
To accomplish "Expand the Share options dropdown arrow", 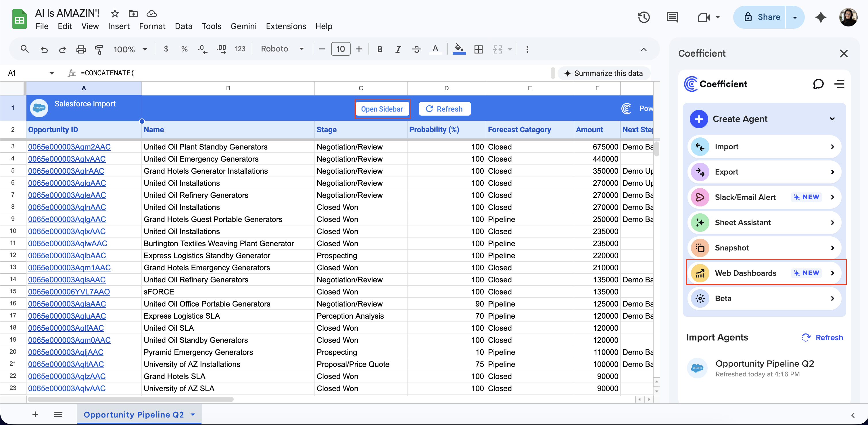I will [795, 17].
